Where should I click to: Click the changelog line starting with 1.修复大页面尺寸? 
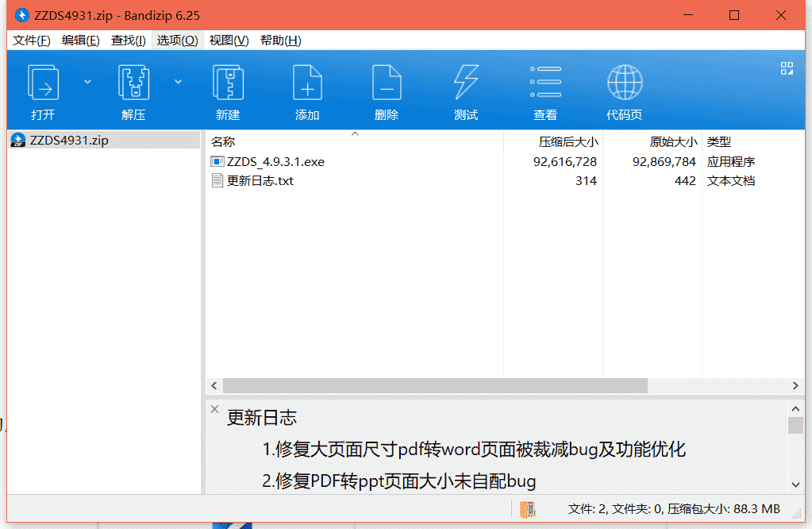click(x=474, y=450)
